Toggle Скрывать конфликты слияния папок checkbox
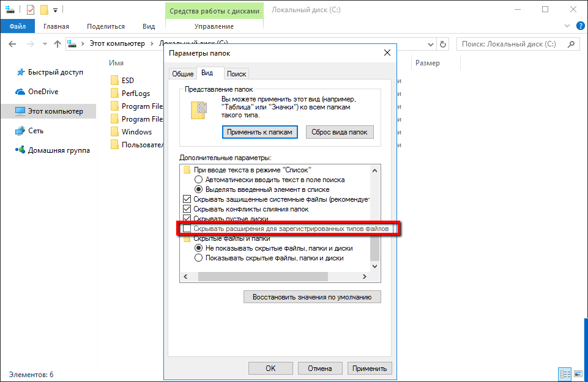The width and height of the screenshot is (588, 382). point(187,209)
